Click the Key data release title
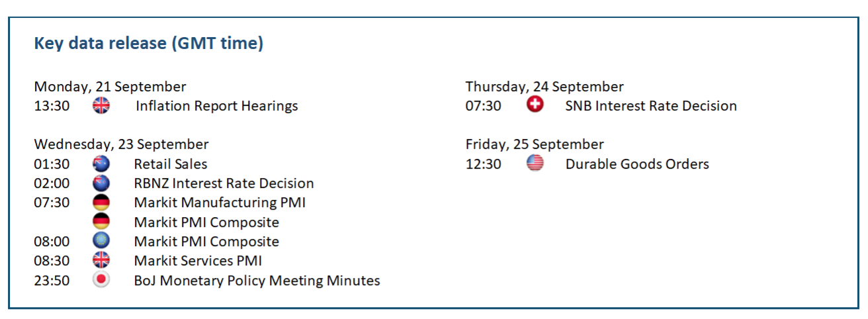Image resolution: width=868 pixels, height=319 pixels. click(149, 44)
